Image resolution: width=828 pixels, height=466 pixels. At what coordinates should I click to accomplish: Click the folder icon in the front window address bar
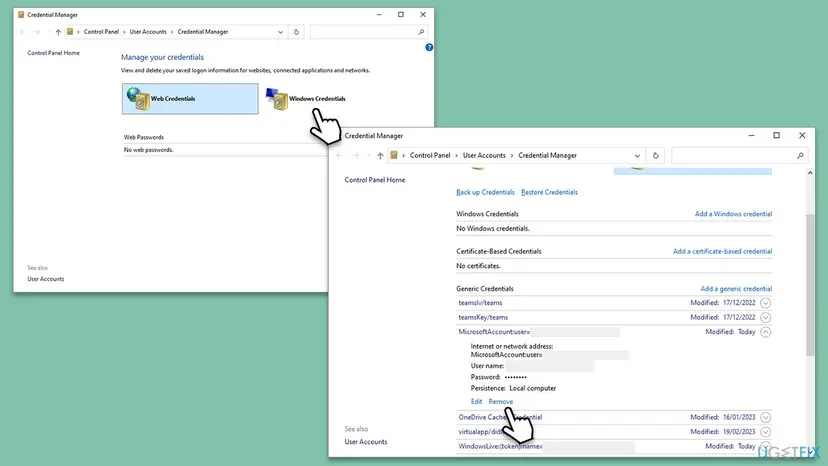tap(394, 155)
